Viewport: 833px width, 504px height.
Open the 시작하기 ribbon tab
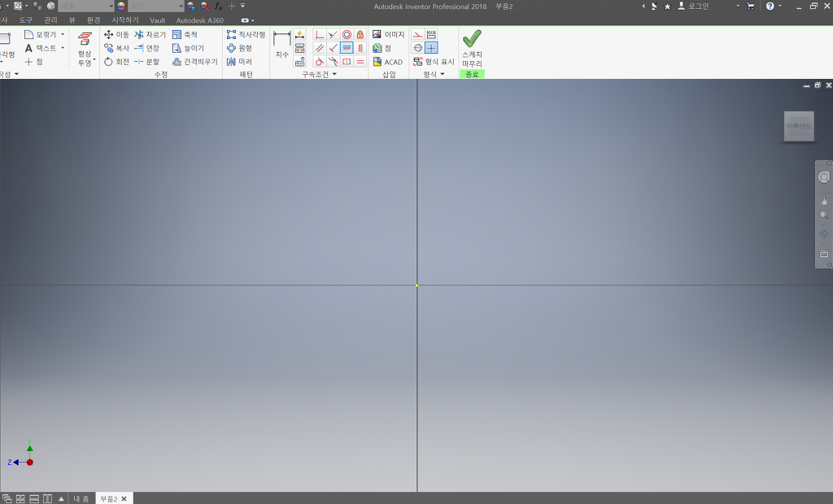[x=124, y=20]
